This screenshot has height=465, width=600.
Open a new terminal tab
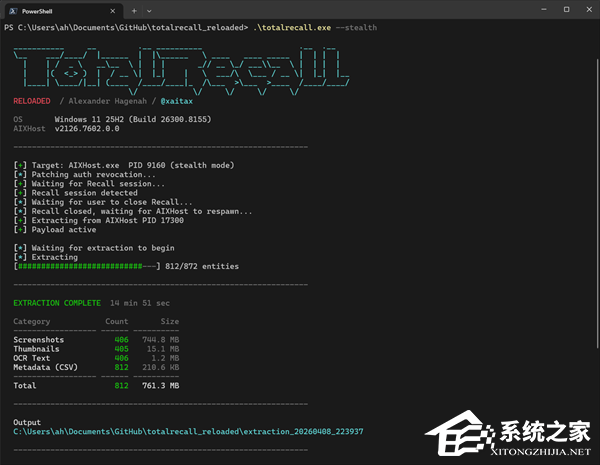click(x=134, y=11)
